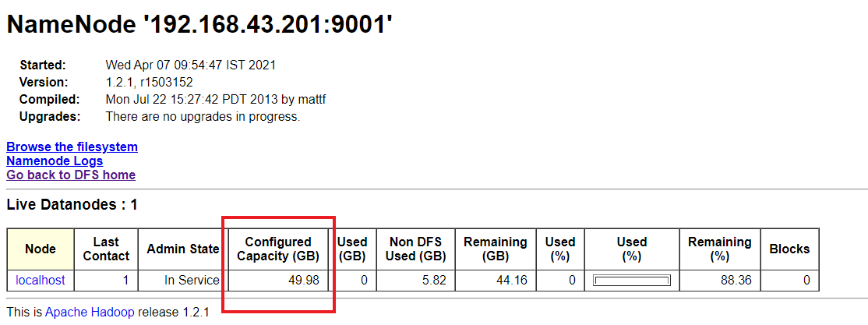The height and width of the screenshot is (325, 868).
Task: Click the 5.82 non DFS used value
Action: [432, 280]
